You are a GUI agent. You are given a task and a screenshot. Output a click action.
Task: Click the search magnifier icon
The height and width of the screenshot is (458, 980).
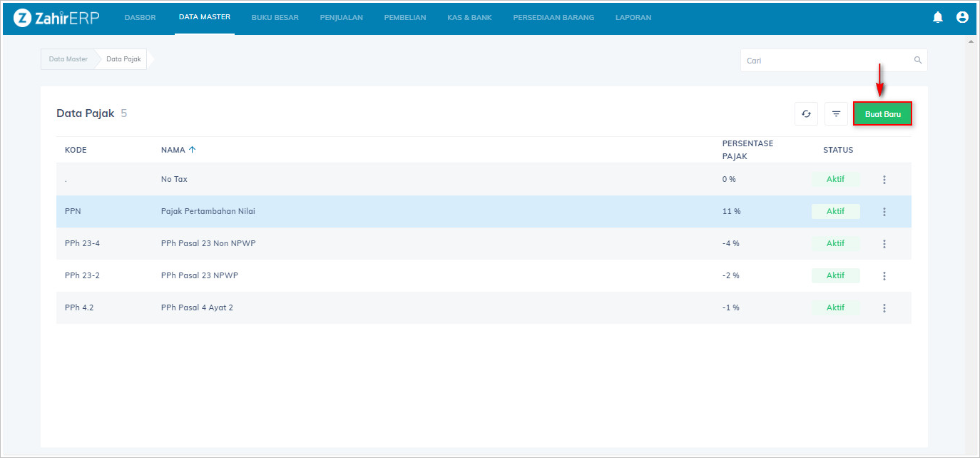918,61
